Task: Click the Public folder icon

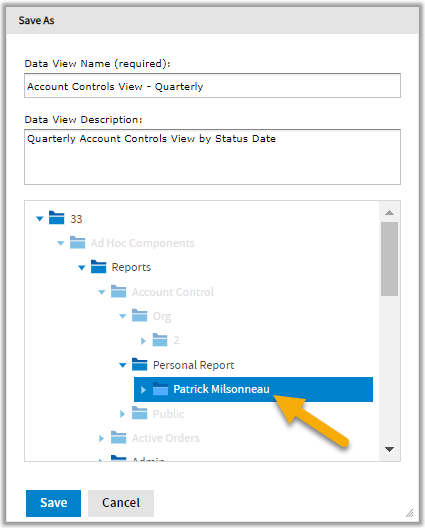Action: [x=139, y=413]
